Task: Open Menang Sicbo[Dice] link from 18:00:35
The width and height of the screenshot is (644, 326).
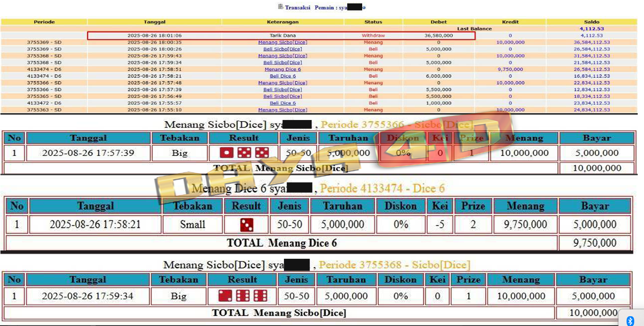Action: [283, 42]
